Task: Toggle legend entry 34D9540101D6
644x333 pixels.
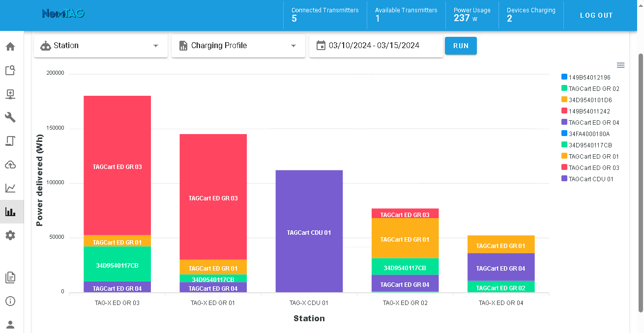Action: pos(586,100)
